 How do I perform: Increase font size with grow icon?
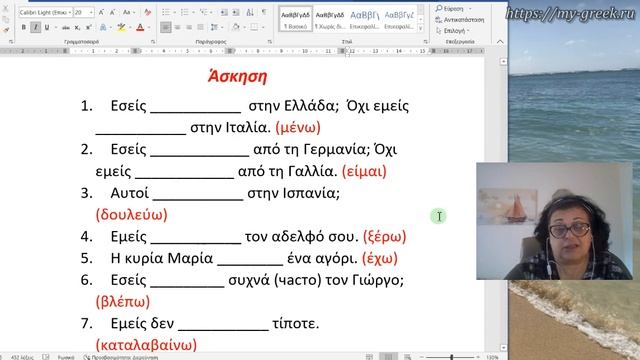click(101, 13)
